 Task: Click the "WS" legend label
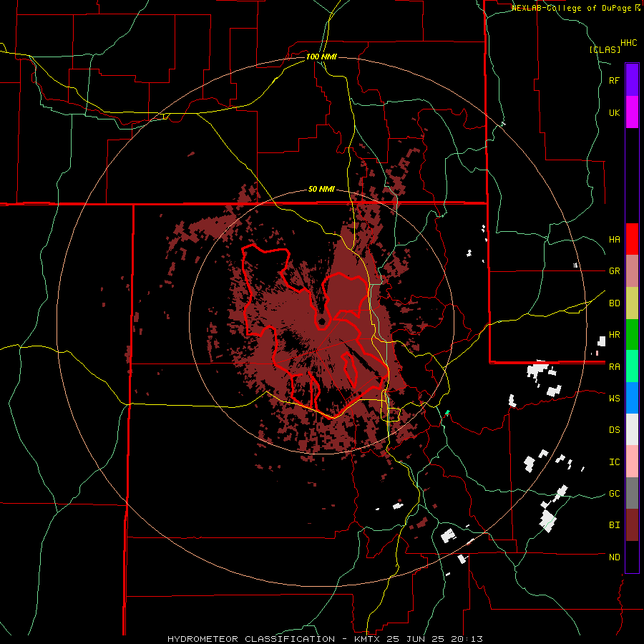pos(615,398)
